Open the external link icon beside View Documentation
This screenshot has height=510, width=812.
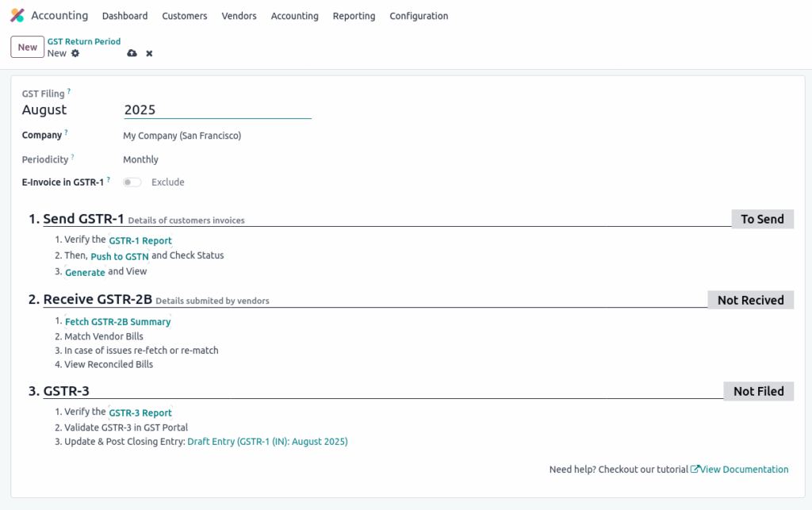(695, 469)
